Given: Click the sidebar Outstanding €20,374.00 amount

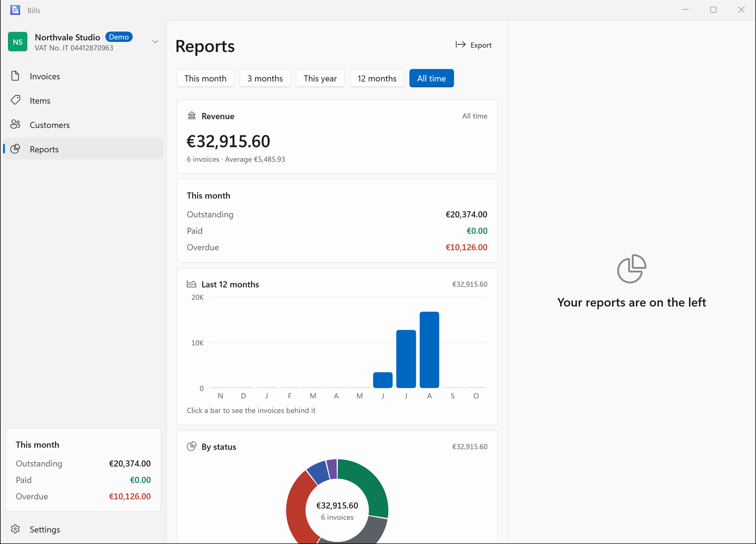Looking at the screenshot, I should pyautogui.click(x=130, y=464).
